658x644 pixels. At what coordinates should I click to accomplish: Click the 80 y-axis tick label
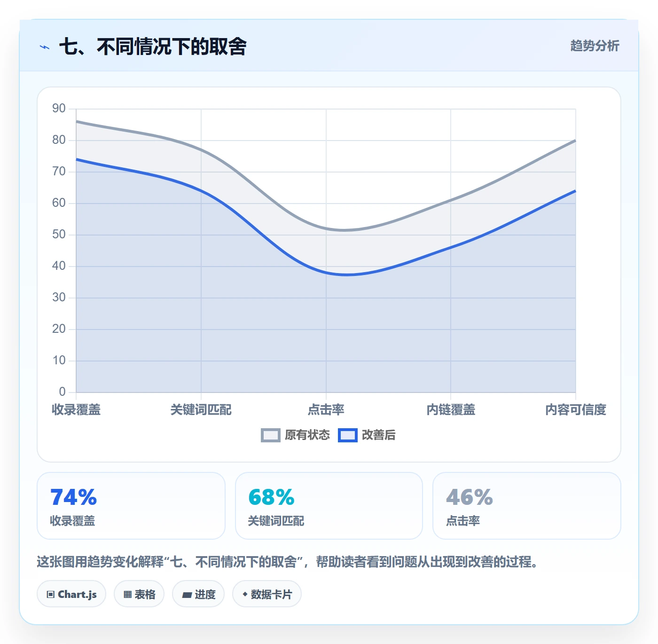[x=59, y=140]
